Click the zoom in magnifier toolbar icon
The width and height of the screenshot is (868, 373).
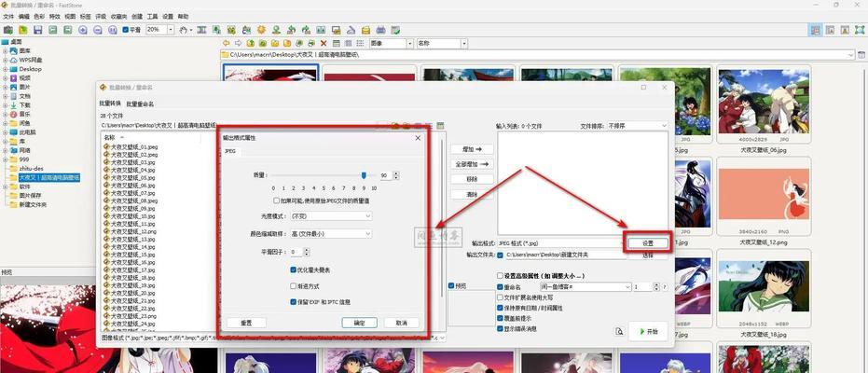82,30
